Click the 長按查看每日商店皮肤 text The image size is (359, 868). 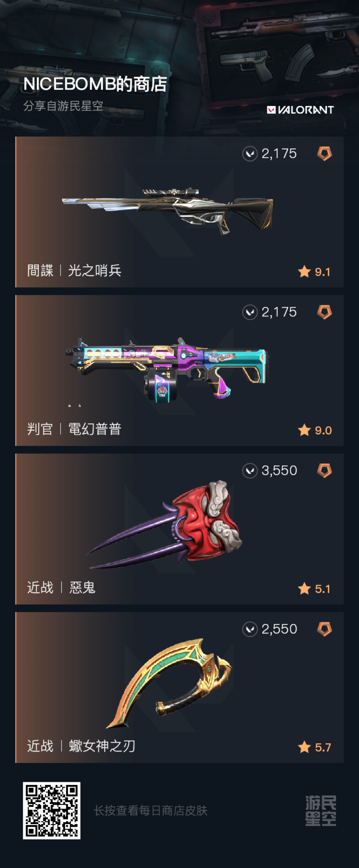(151, 811)
